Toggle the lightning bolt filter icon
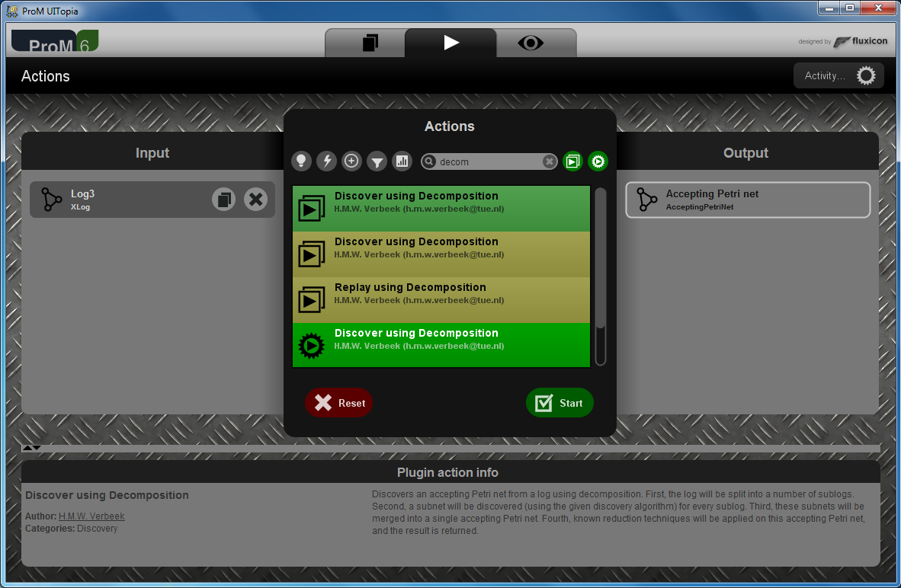Viewport: 901px width, 588px height. (x=326, y=161)
